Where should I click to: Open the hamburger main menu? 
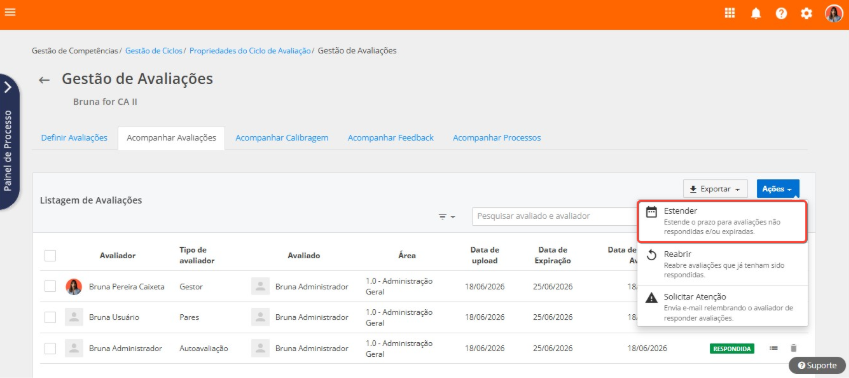click(10, 11)
